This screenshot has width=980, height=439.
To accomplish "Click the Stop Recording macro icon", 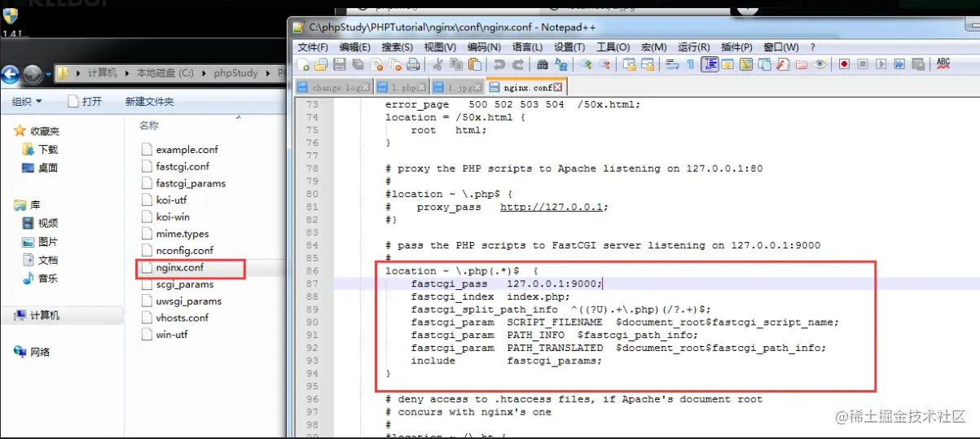I will pos(863,64).
